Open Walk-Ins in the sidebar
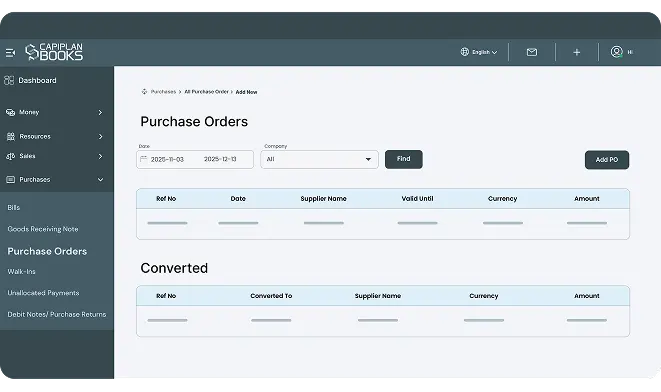 (21, 271)
